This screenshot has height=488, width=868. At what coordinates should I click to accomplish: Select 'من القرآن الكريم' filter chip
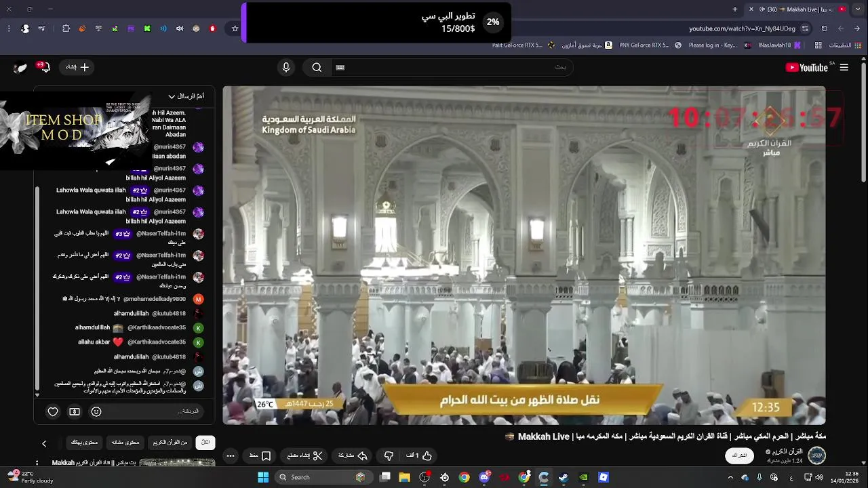coord(170,443)
